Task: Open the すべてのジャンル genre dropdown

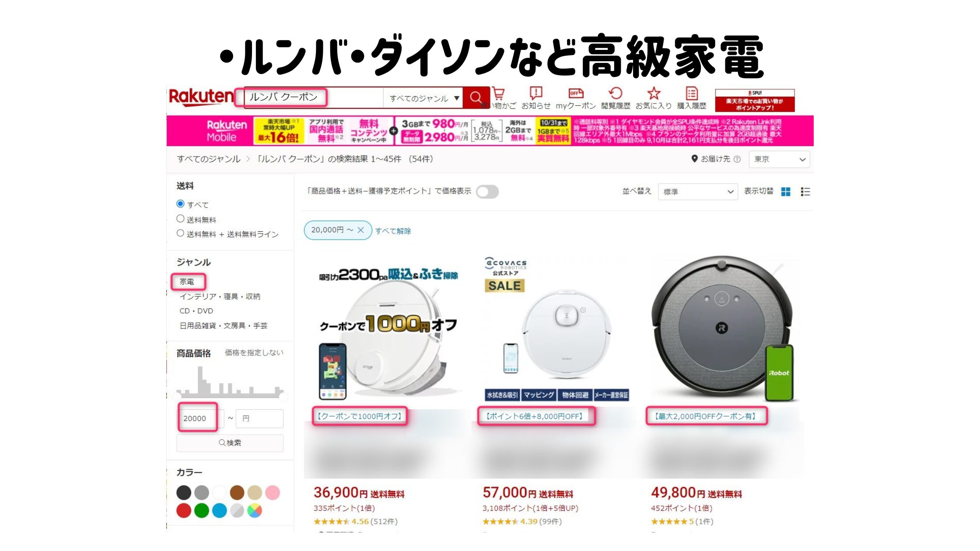Action: pos(424,98)
